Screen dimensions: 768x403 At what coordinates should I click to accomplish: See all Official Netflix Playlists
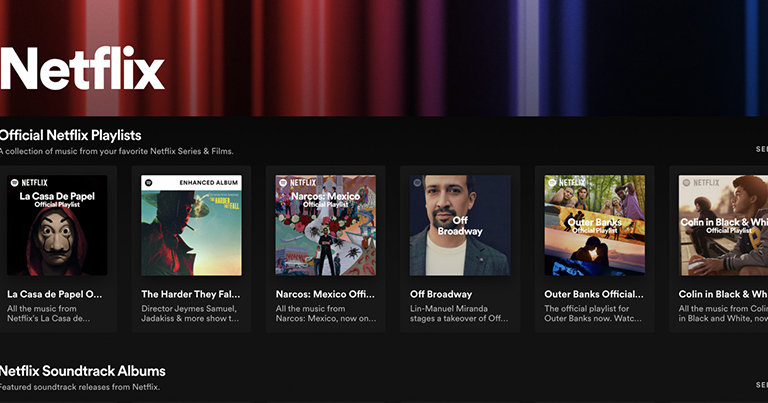pos(761,149)
